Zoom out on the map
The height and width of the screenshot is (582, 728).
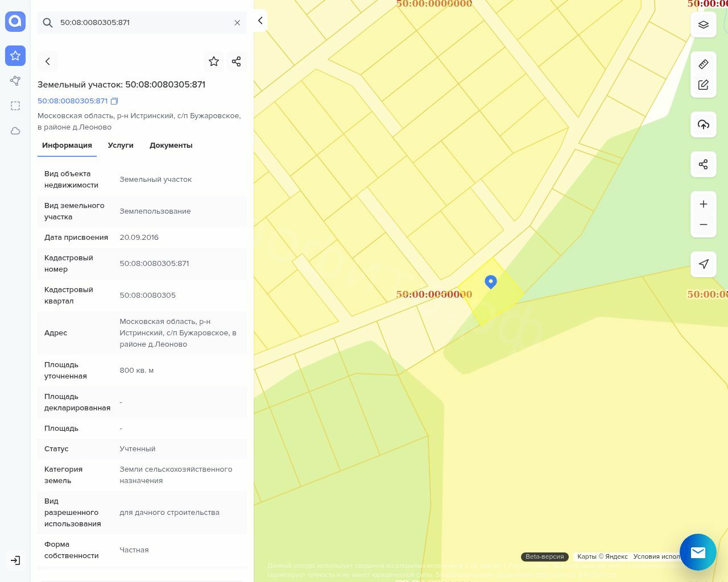[703, 225]
